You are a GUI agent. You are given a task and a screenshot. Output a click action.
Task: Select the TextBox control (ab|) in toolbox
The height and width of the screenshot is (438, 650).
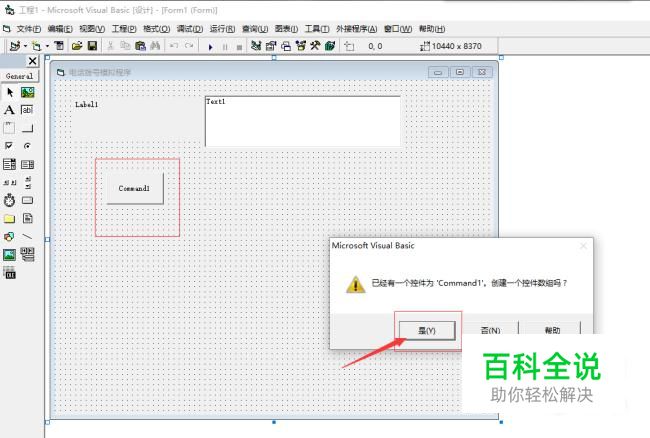[28, 110]
